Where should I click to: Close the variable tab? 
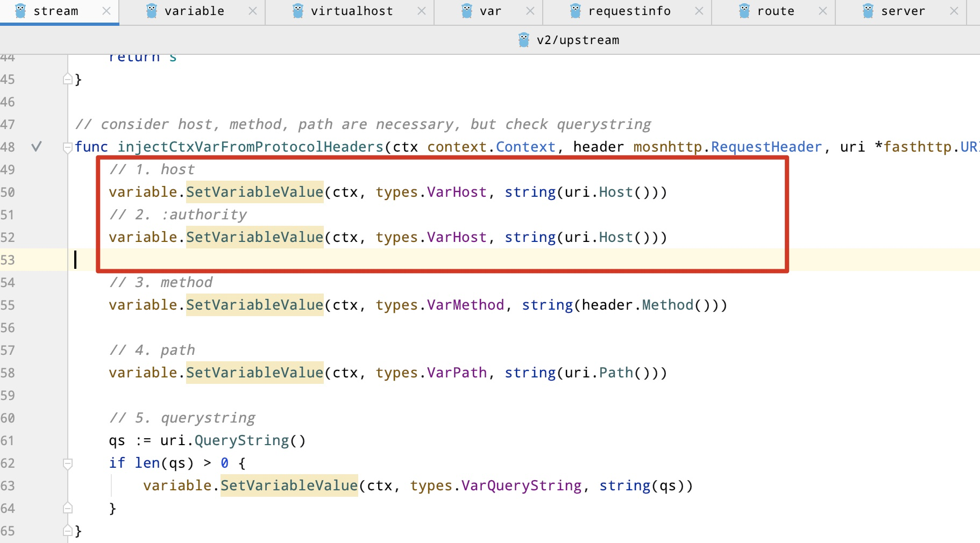pyautogui.click(x=253, y=11)
